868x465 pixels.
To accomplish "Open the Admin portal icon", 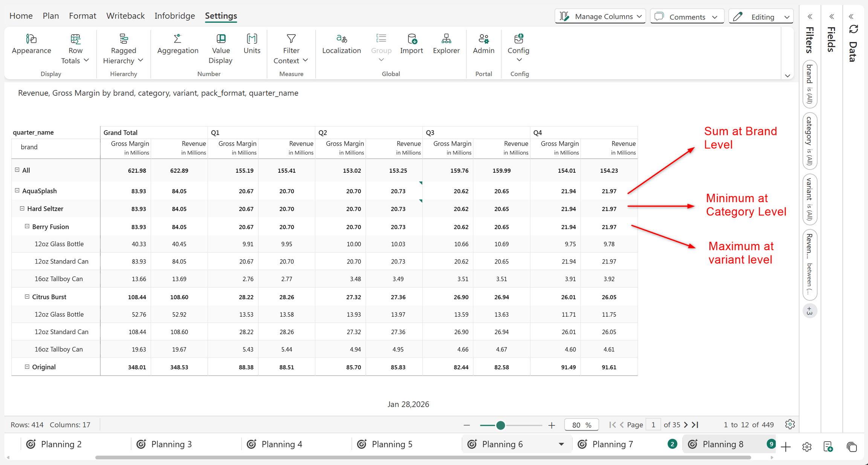I will (x=483, y=39).
